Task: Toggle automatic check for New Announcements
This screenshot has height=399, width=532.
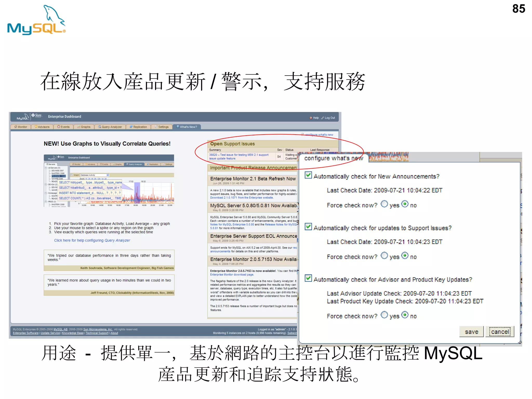Action: click(308, 175)
